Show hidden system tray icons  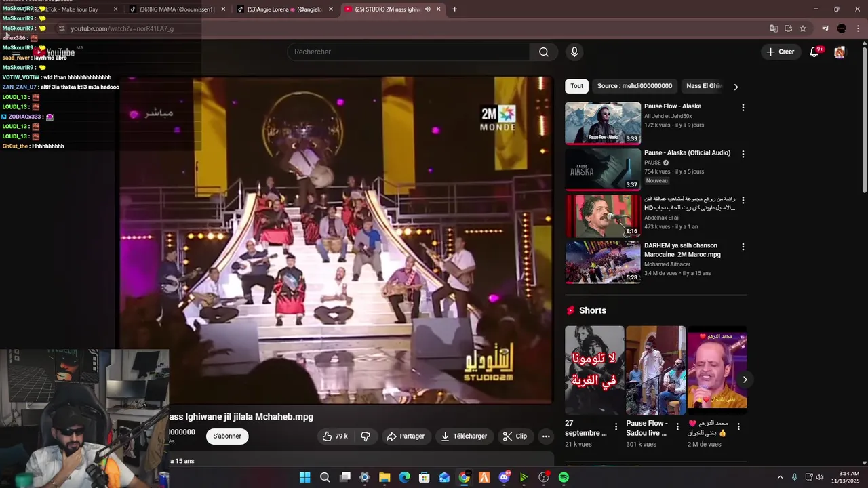(780, 477)
